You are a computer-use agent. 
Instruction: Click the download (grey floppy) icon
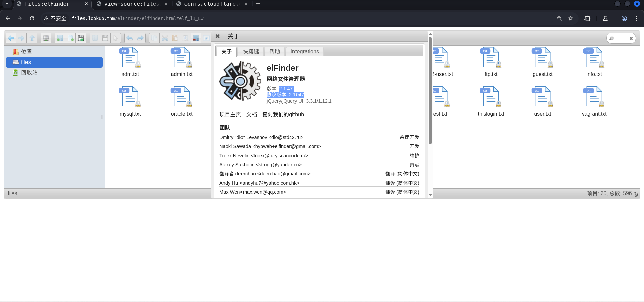(x=105, y=38)
